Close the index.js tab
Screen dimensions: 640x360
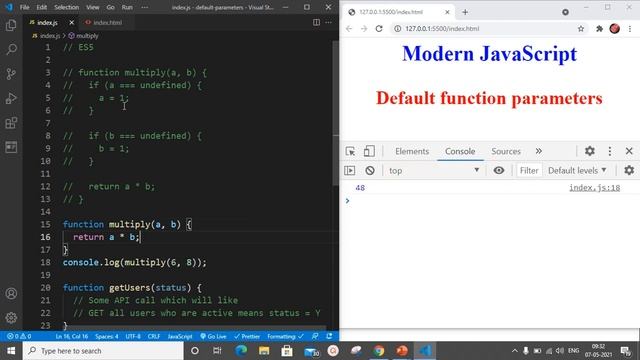pos(72,22)
